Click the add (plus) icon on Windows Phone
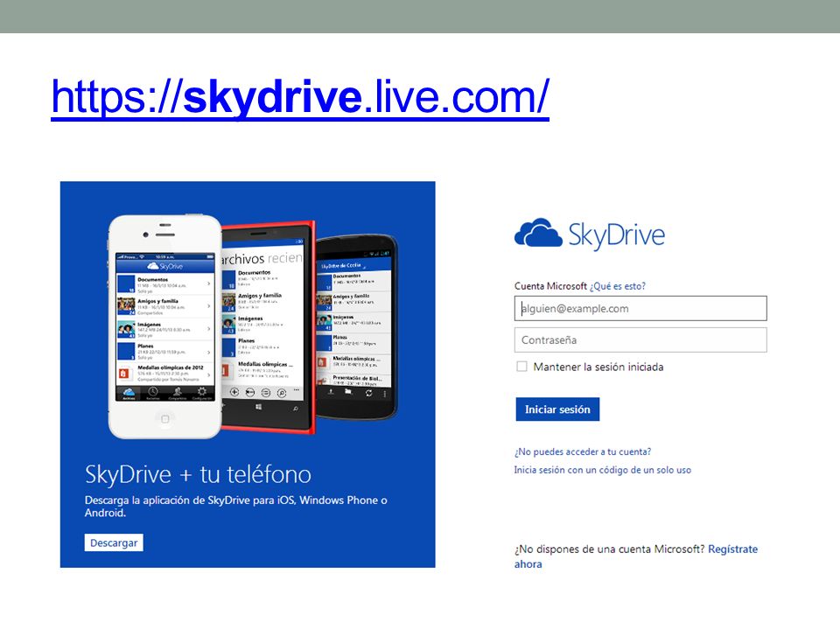 point(234,392)
